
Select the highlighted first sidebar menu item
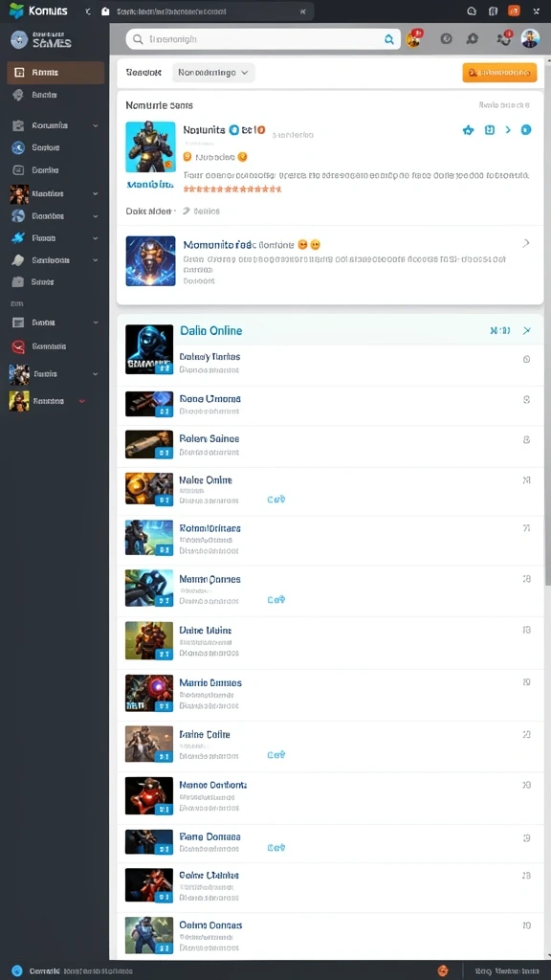pos(55,73)
